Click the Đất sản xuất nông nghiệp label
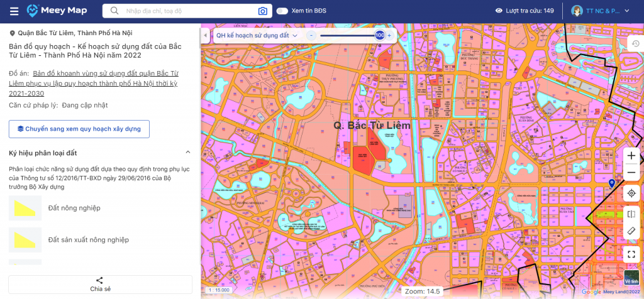The image size is (644, 299). tap(88, 239)
